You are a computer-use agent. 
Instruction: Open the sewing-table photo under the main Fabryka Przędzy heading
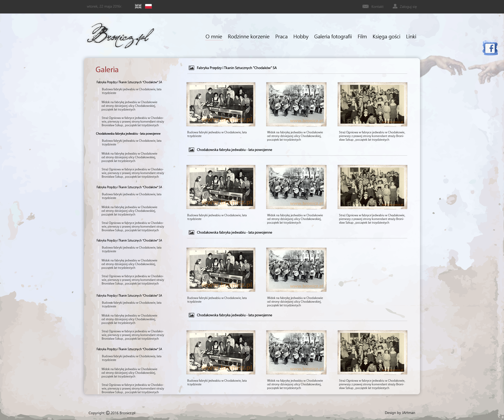pyautogui.click(x=221, y=104)
